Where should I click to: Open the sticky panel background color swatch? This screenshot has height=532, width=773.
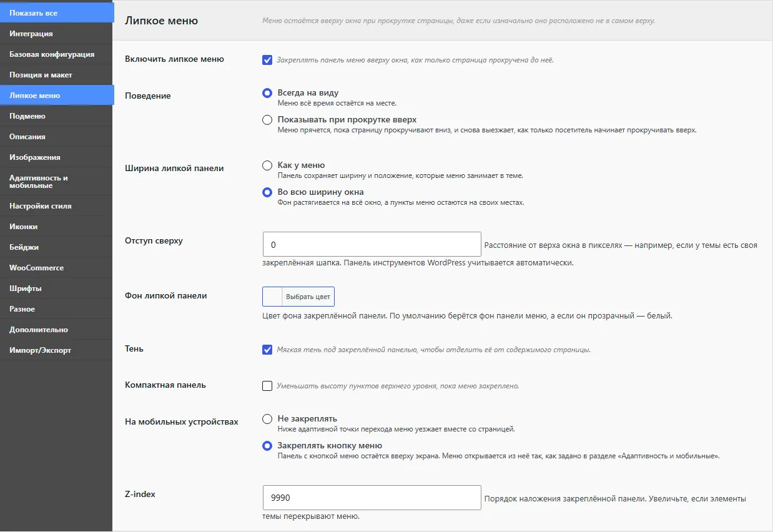click(272, 297)
